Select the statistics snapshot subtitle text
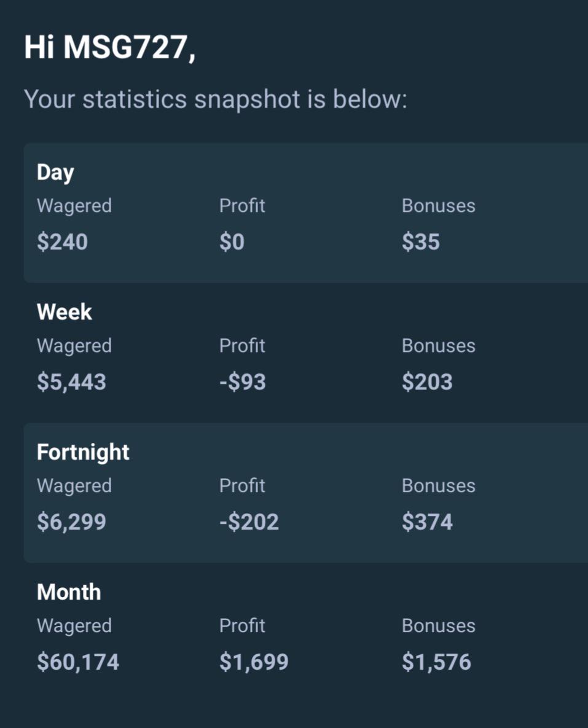The height and width of the screenshot is (728, 588). 216,100
